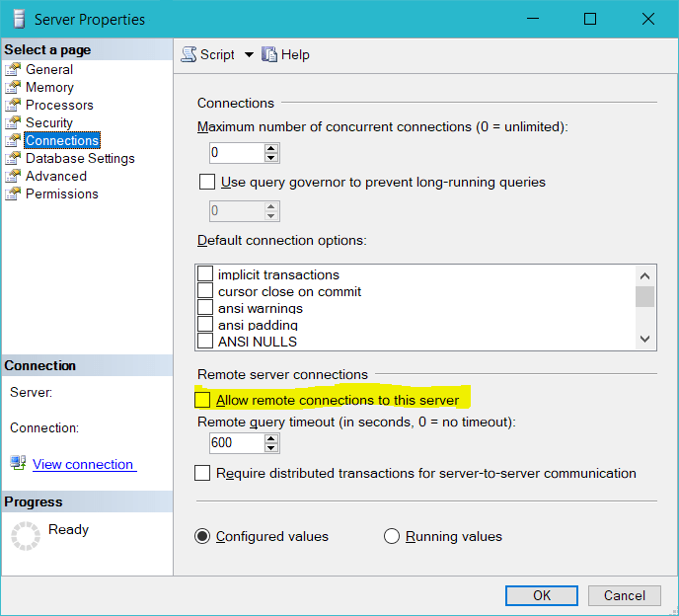Open the Processors page

pos(59,105)
